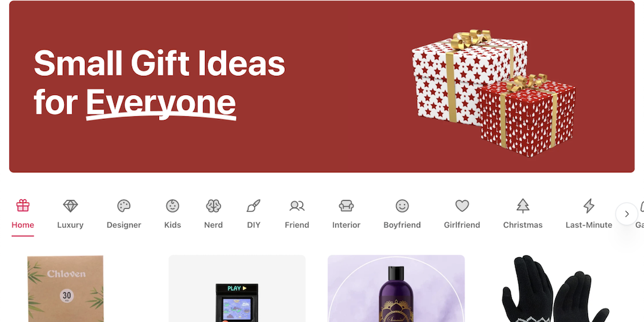Select the Friend people icon

(x=297, y=206)
